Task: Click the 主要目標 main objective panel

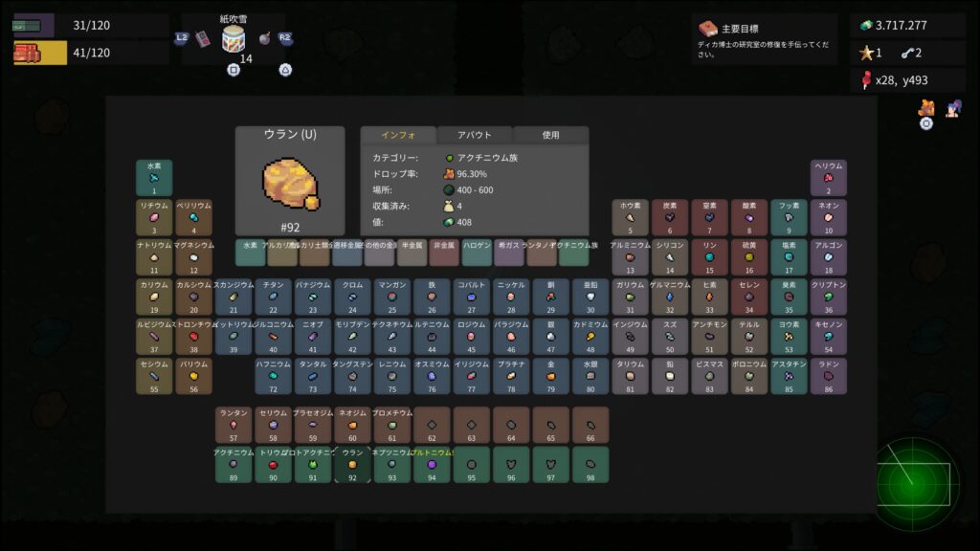Action: coord(767,39)
